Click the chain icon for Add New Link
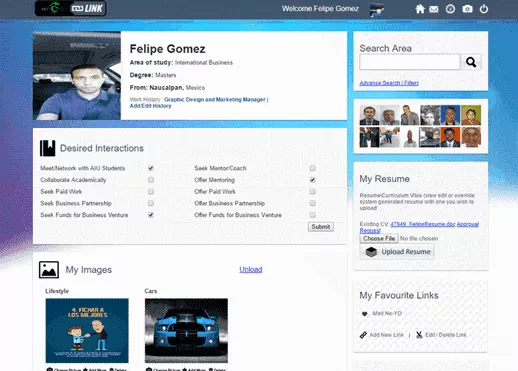The image size is (518, 371). tap(363, 335)
